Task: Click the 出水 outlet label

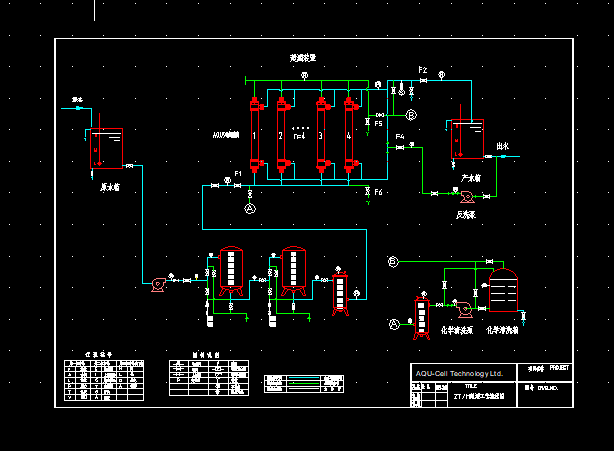Action: pyautogui.click(x=502, y=146)
